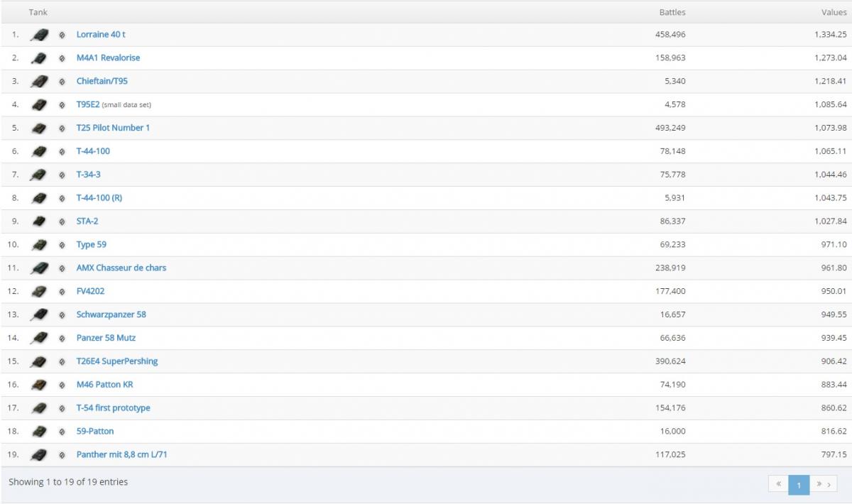Click the M46 Patton KR tank icon
The image size is (852, 504).
pyautogui.click(x=39, y=385)
